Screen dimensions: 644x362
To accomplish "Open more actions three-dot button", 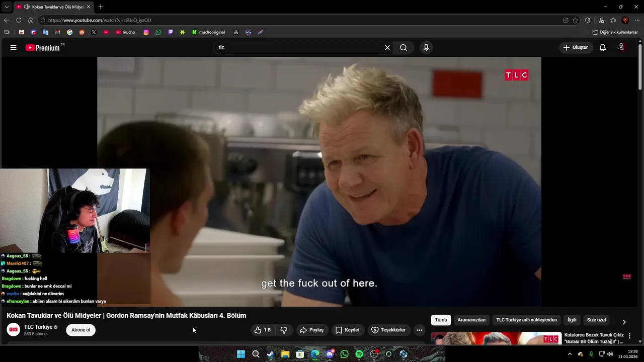I will point(420,330).
